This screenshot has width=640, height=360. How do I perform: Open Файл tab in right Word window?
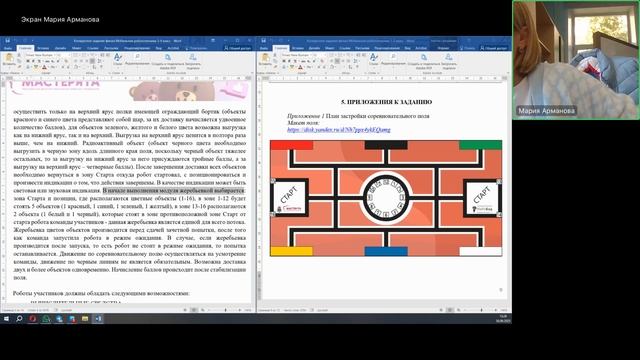pyautogui.click(x=264, y=48)
